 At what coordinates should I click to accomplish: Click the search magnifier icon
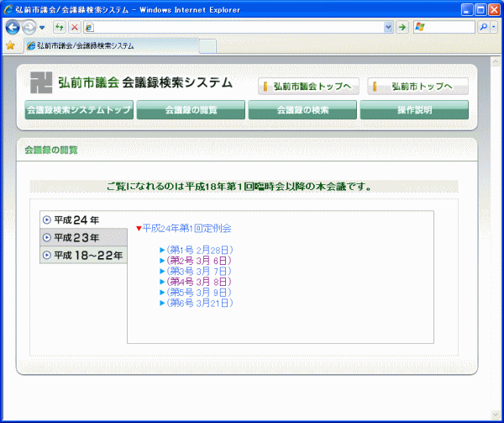[483, 28]
